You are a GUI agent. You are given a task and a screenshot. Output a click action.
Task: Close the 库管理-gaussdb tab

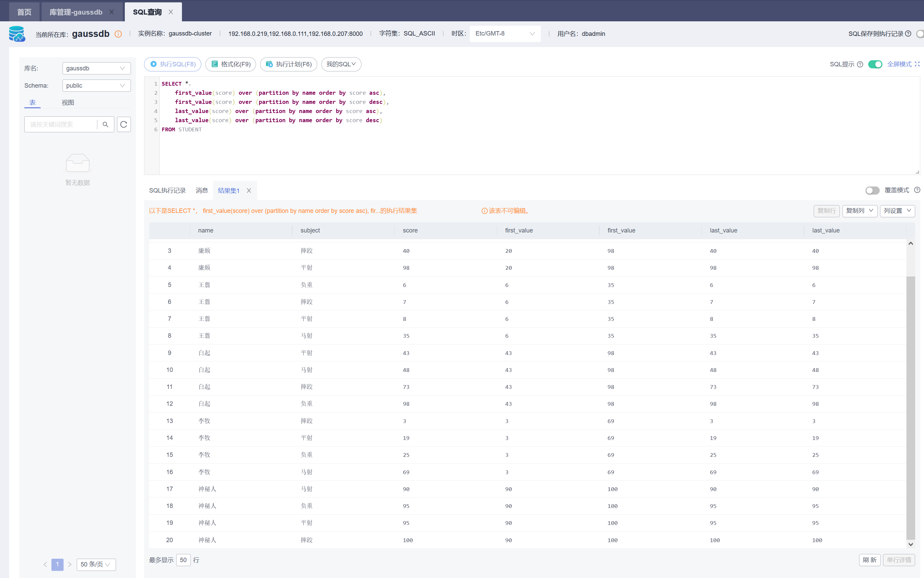click(x=112, y=12)
